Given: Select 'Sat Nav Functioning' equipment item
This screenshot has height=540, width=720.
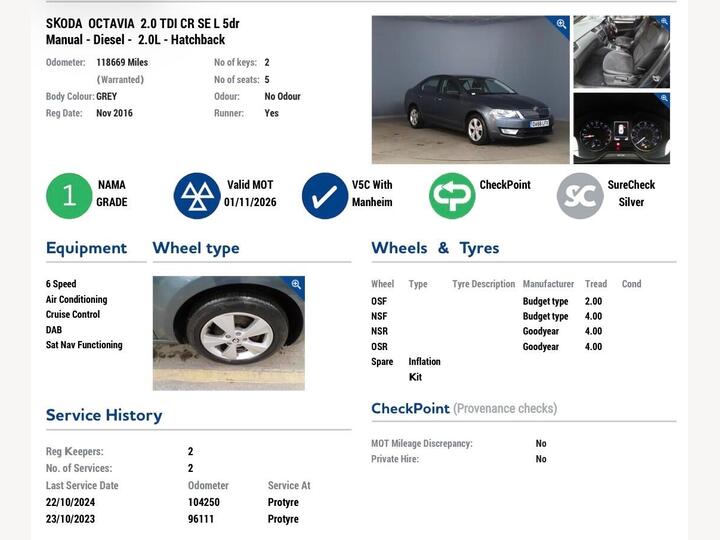Looking at the screenshot, I should click(84, 345).
